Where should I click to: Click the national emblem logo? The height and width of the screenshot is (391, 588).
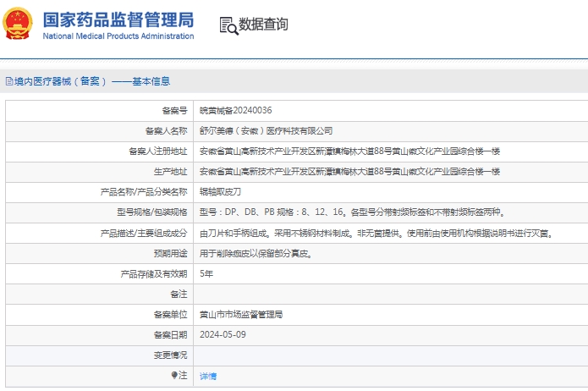[18, 24]
